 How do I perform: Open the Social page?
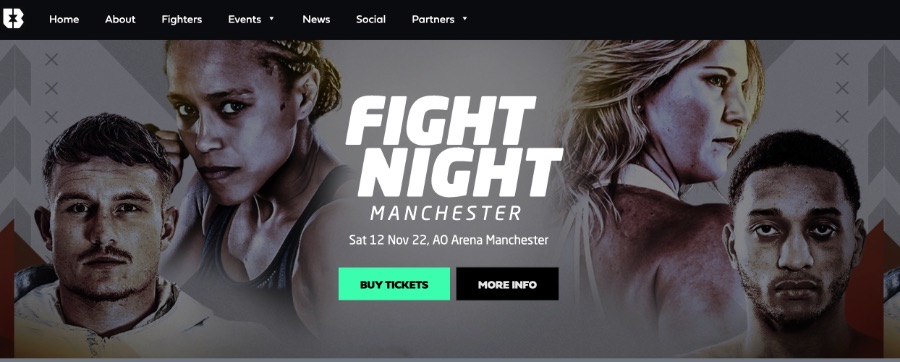tap(371, 20)
